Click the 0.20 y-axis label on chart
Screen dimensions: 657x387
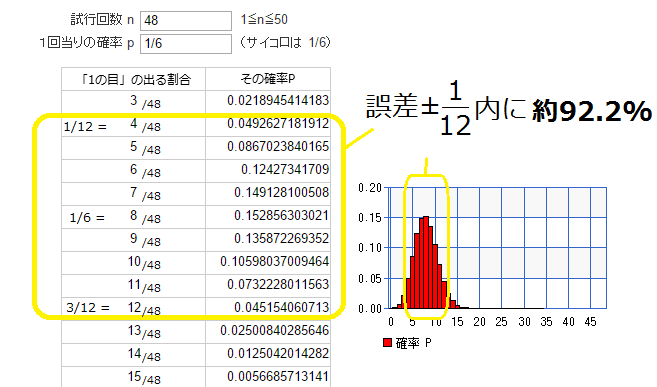pos(370,188)
